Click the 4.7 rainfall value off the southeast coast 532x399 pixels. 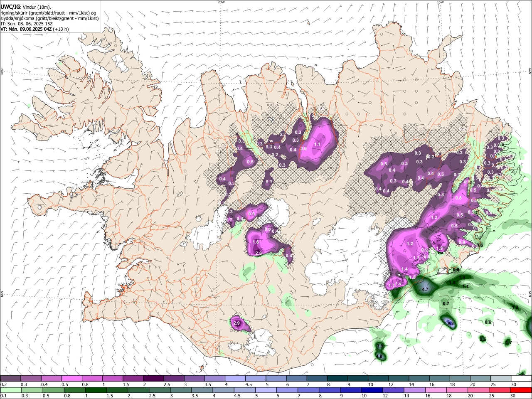[425, 289]
